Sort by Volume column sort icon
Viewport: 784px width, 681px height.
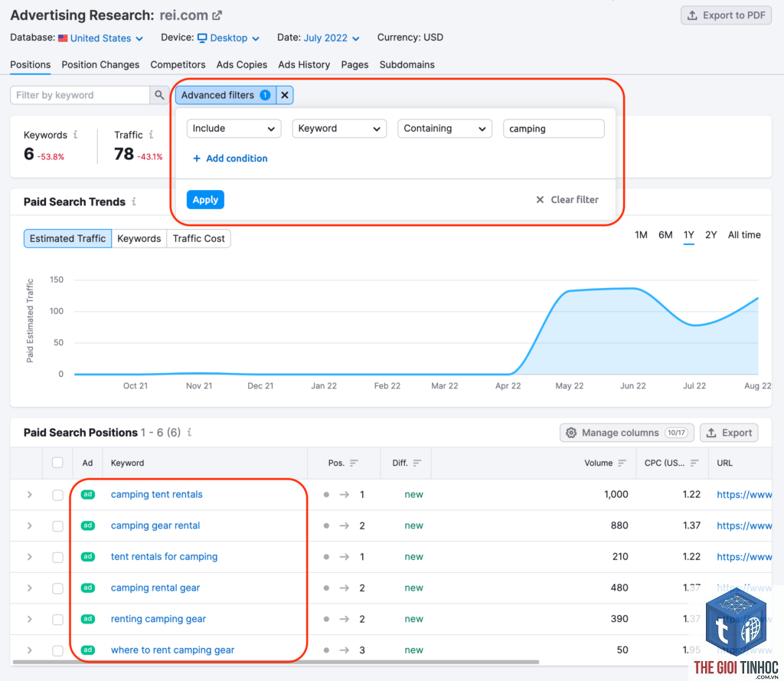622,463
